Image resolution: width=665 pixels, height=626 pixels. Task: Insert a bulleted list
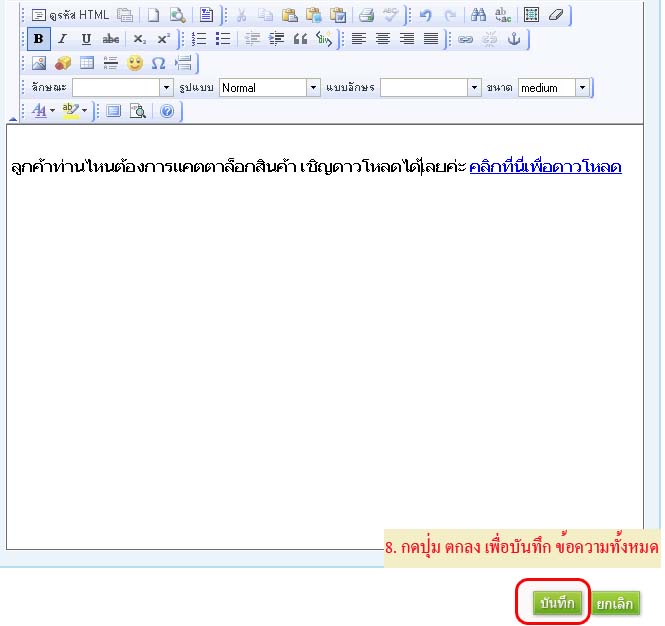pyautogui.click(x=223, y=39)
